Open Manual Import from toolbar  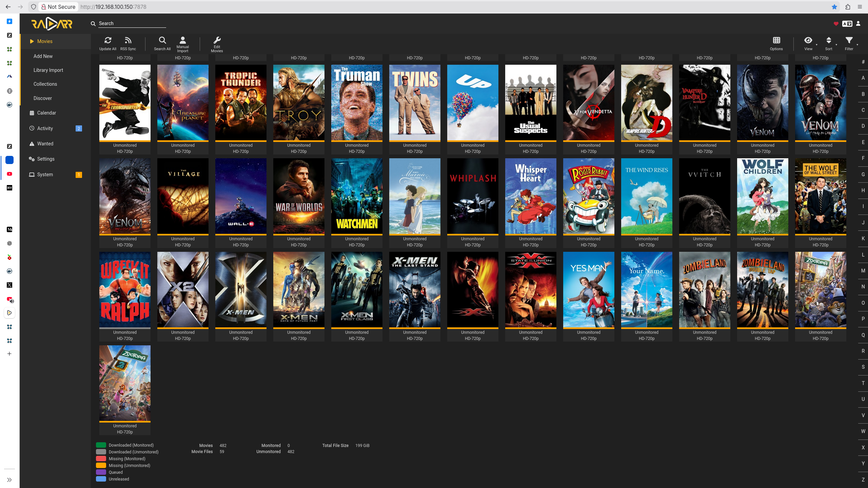coord(182,40)
